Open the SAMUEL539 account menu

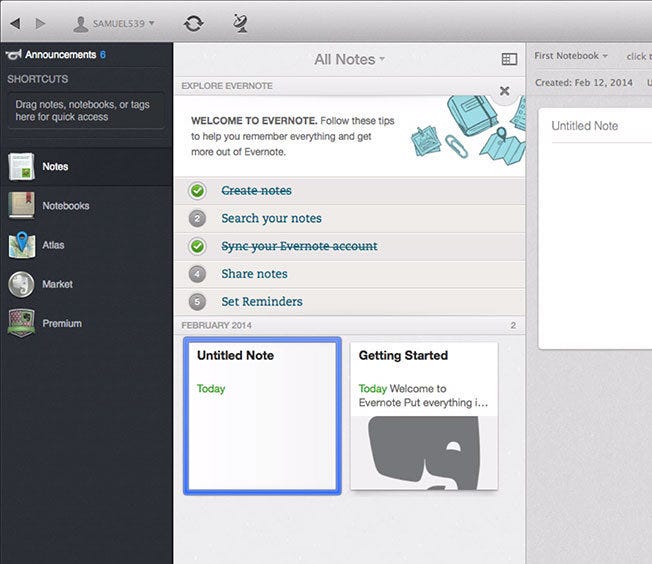[x=114, y=24]
